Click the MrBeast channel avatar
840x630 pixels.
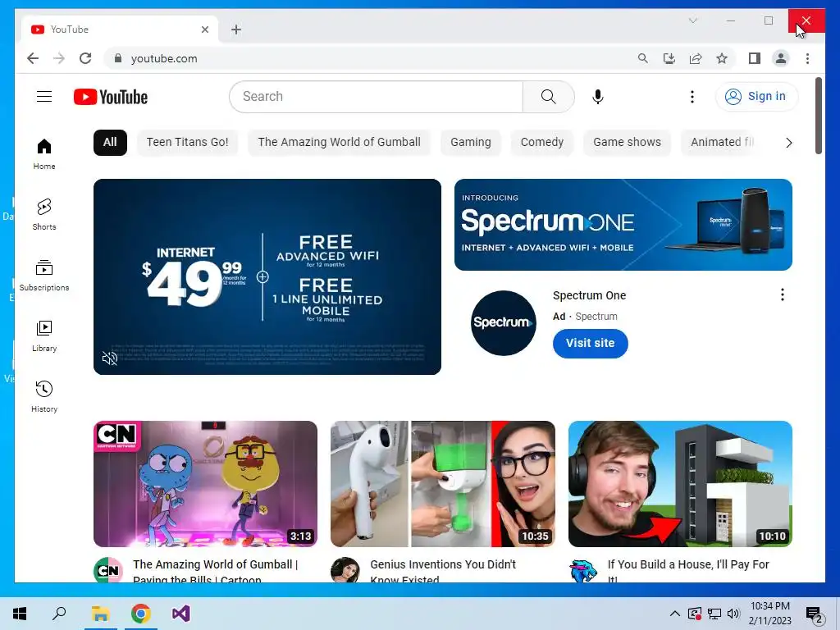[x=583, y=570]
